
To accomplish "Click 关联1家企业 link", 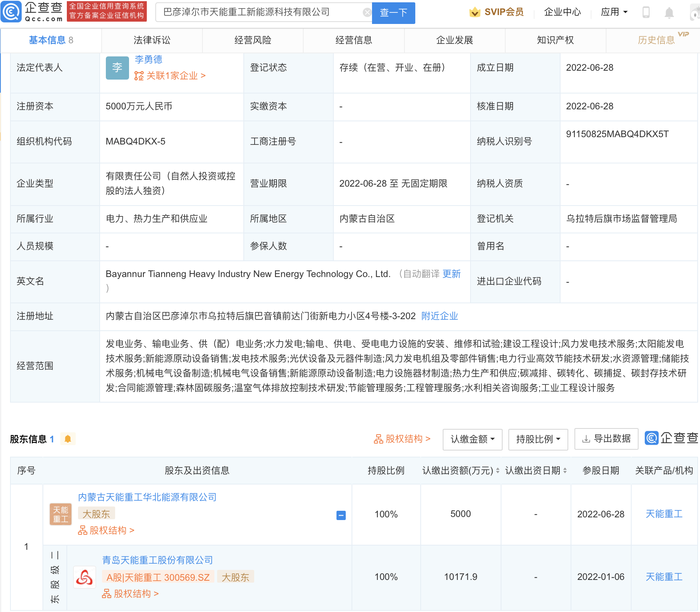I will (170, 76).
